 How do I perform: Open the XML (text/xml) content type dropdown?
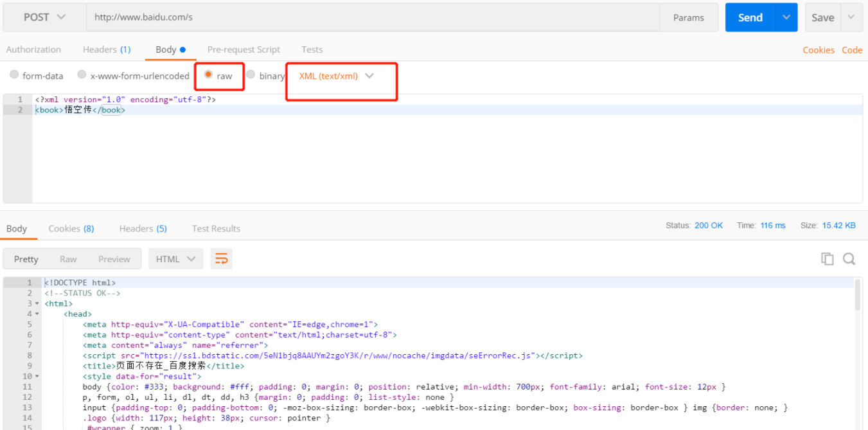pos(336,76)
